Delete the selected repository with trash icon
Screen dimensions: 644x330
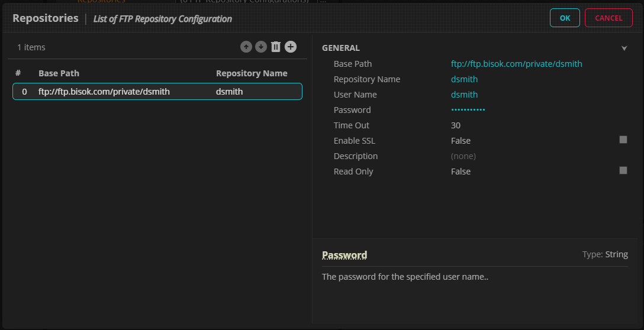click(276, 47)
